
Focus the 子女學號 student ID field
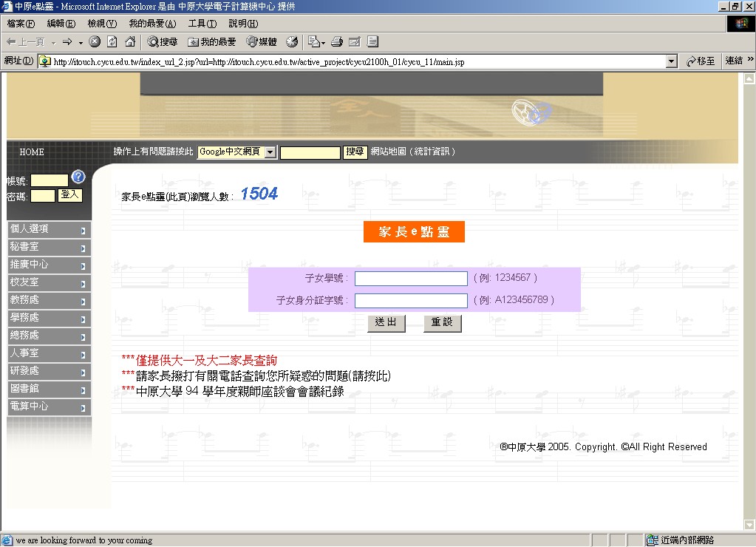(x=412, y=279)
